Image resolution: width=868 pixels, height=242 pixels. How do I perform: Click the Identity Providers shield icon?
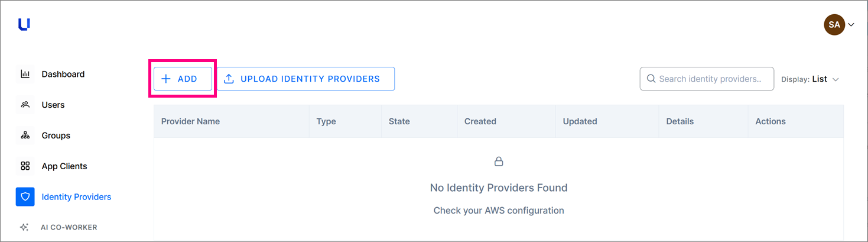pos(25,197)
